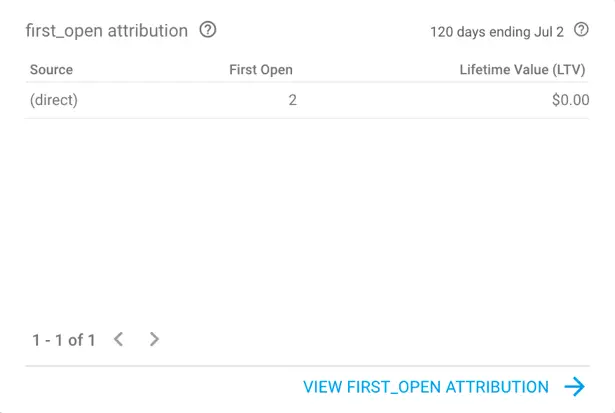Image resolution: width=615 pixels, height=413 pixels.
Task: Go to next page of results
Action: [154, 339]
